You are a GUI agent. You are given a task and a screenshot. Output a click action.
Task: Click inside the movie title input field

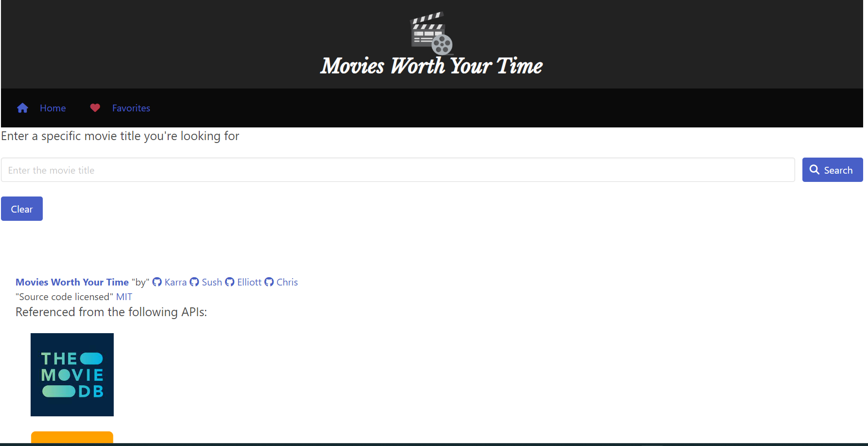tap(389, 170)
